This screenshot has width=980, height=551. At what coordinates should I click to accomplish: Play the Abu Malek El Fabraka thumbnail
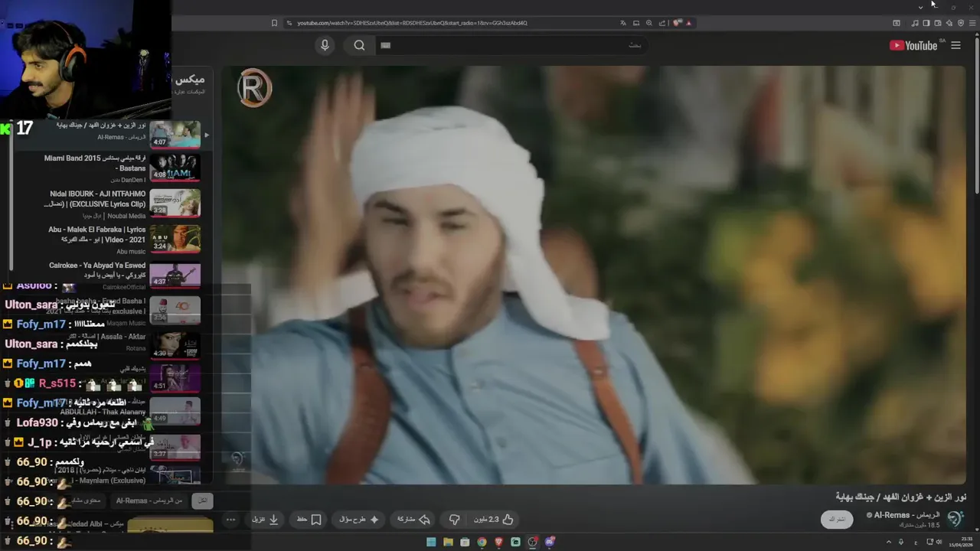(x=175, y=239)
